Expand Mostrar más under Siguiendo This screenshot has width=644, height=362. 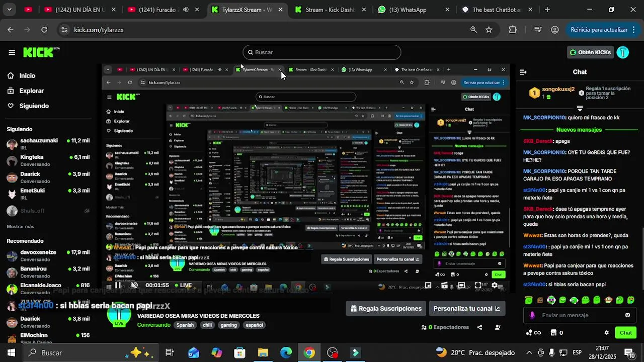pos(21,227)
